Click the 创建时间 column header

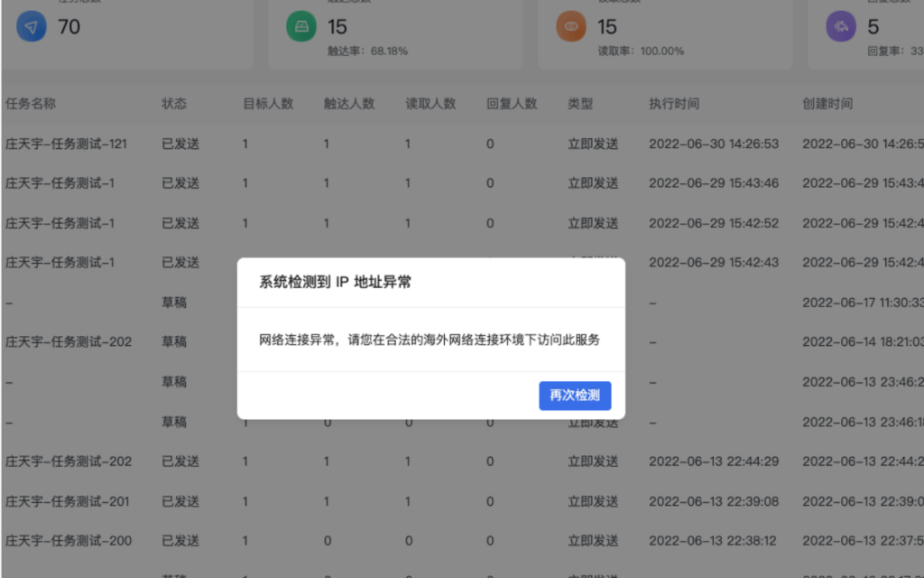pyautogui.click(x=827, y=104)
